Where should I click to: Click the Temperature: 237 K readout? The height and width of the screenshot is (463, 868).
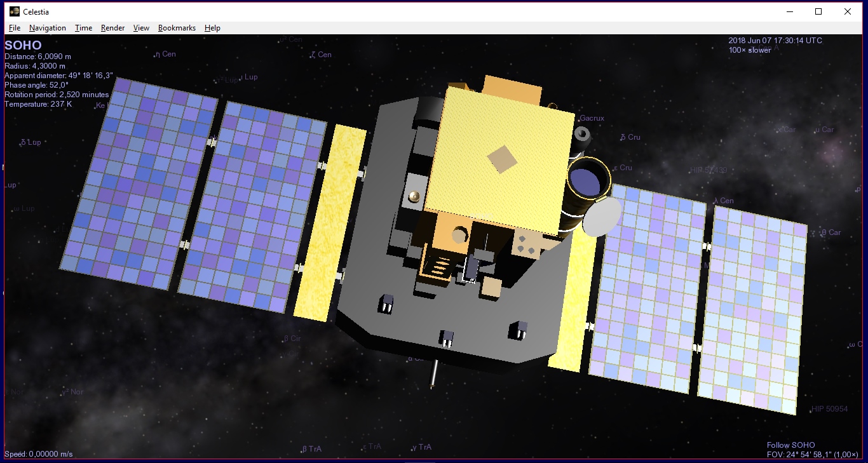38,104
